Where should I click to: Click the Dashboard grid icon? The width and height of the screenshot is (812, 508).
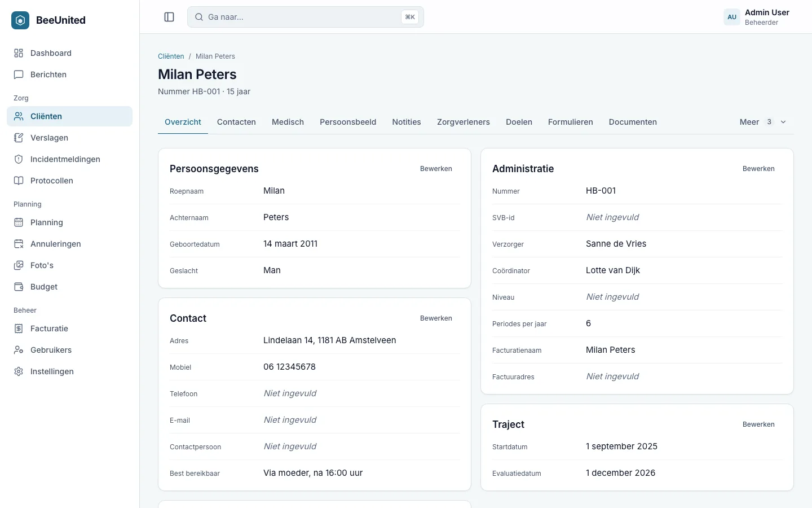coord(19,53)
